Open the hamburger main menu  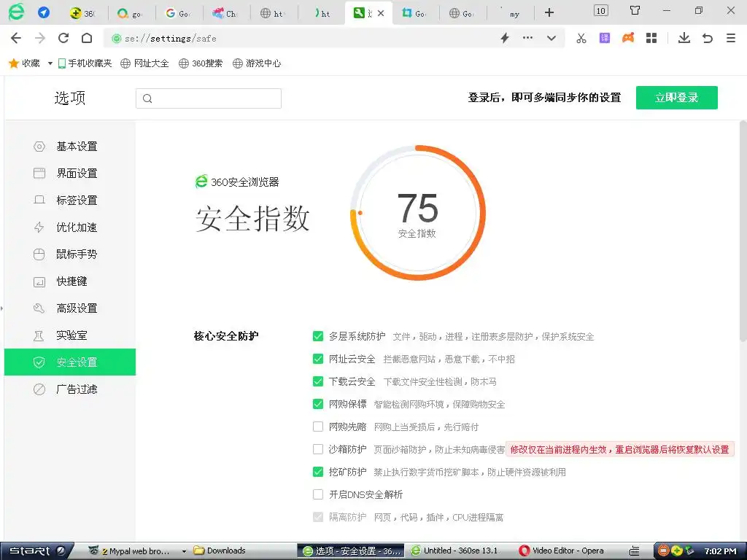tap(731, 38)
